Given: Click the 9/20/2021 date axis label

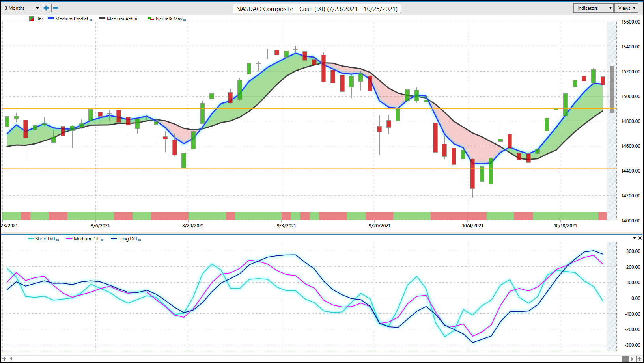Looking at the screenshot, I should pyautogui.click(x=379, y=226).
